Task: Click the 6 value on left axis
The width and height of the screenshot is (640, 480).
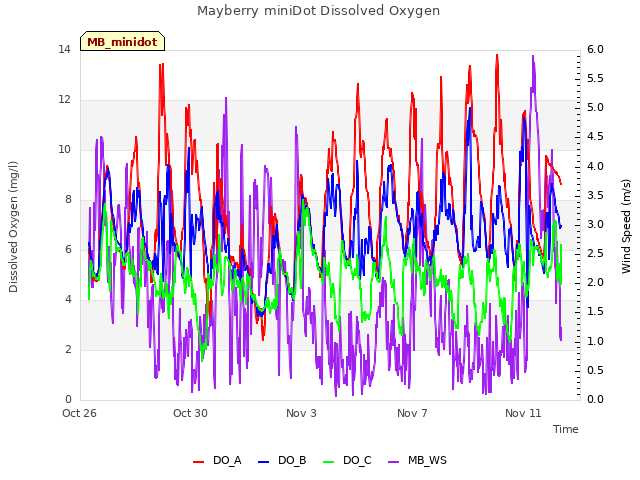Action: coord(68,250)
